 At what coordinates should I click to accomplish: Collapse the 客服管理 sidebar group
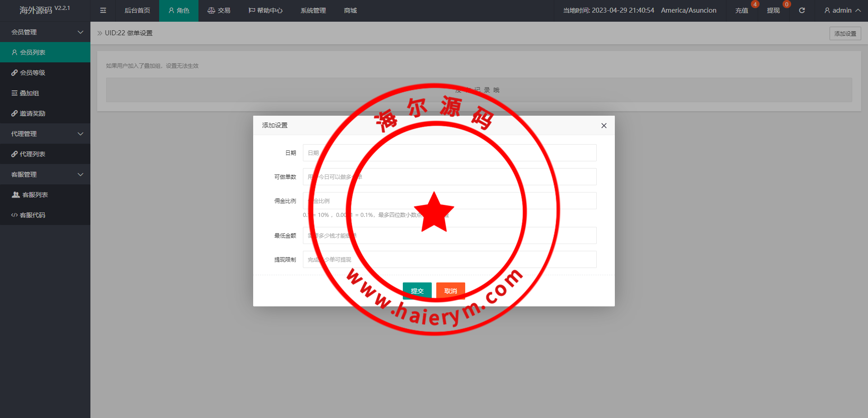45,174
